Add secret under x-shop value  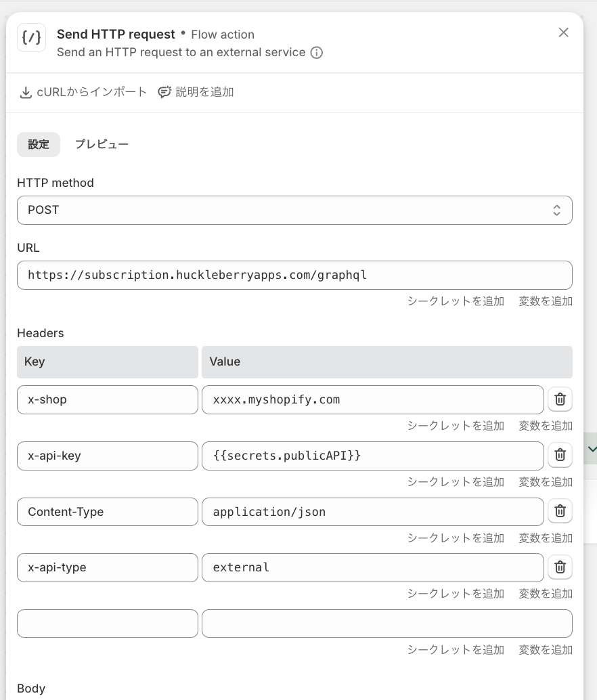pos(456,426)
